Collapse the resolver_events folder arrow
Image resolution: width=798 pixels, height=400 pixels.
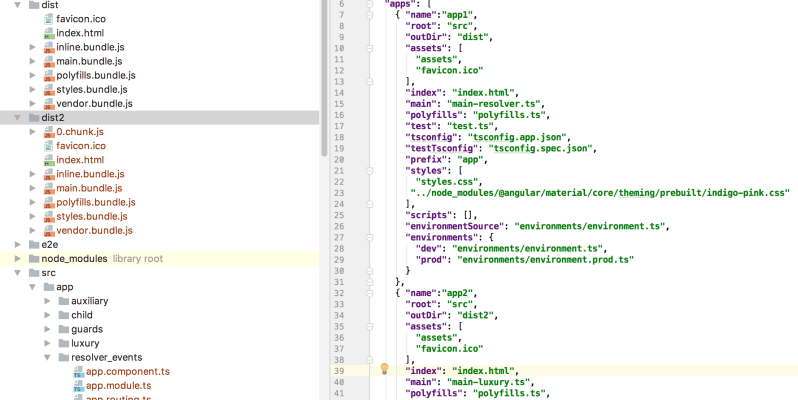[x=46, y=357]
